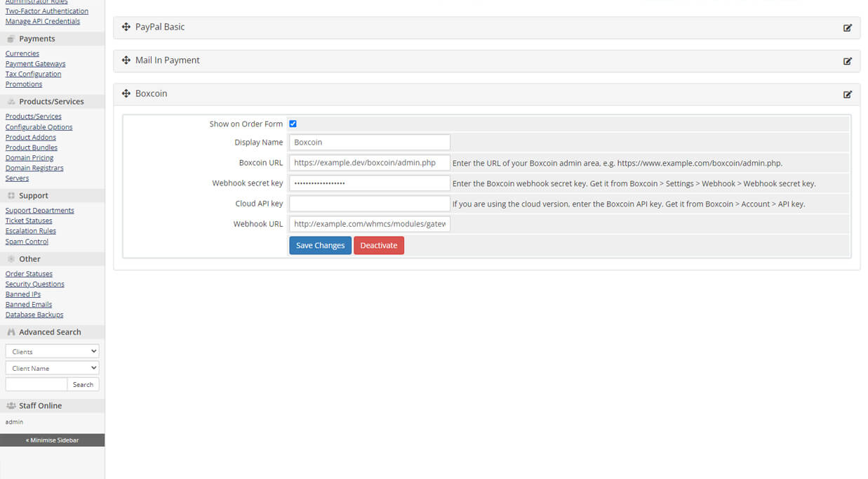This screenshot has width=868, height=479.
Task: Uncheck the Show on Order Form checkbox
Action: pos(293,124)
